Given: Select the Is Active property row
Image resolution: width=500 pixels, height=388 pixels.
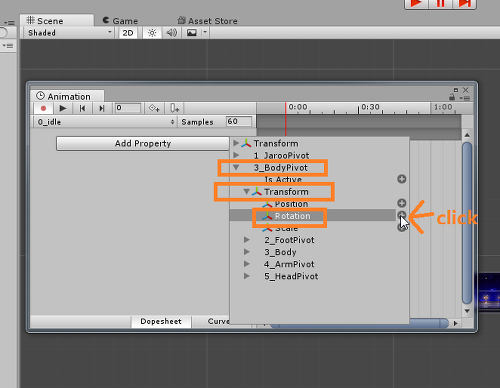Looking at the screenshot, I should pos(313,179).
